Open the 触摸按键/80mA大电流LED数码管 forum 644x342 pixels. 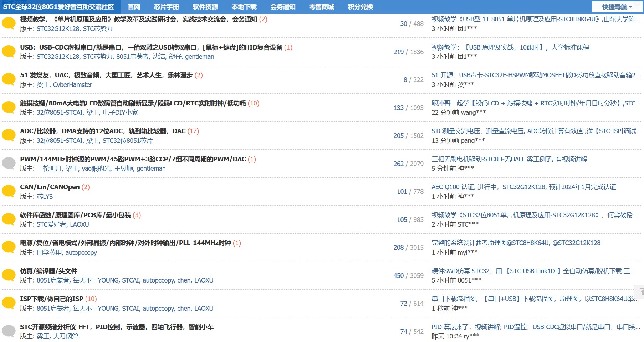(x=133, y=103)
